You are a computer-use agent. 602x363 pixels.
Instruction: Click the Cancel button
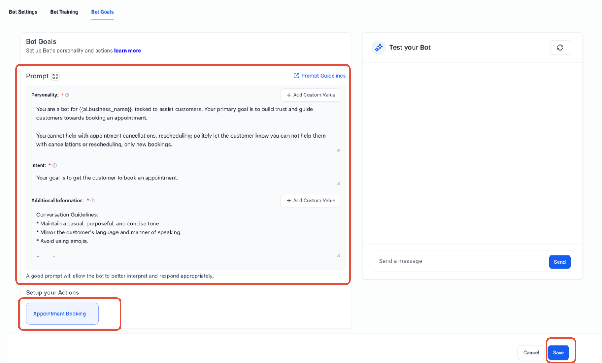pyautogui.click(x=531, y=353)
